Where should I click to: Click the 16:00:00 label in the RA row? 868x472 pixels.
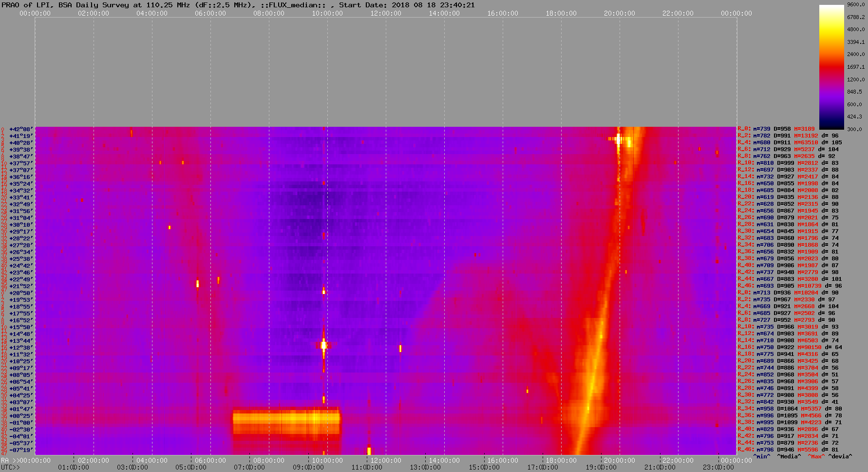(x=503, y=460)
